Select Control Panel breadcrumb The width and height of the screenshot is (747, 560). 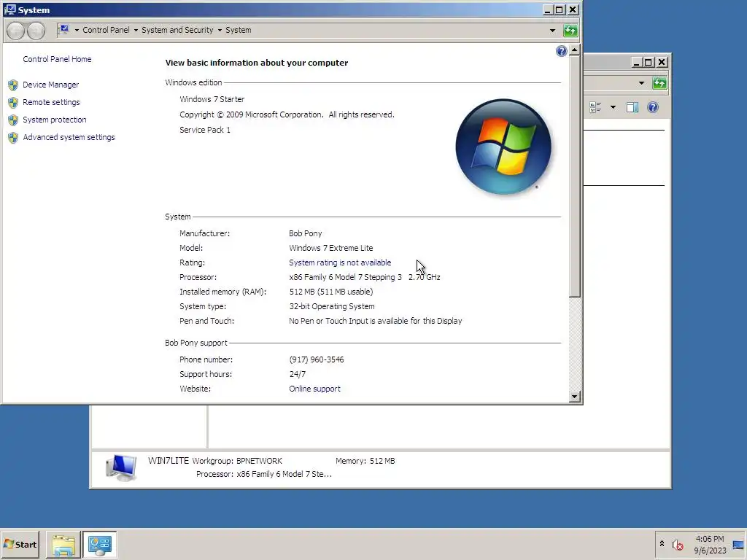click(106, 30)
